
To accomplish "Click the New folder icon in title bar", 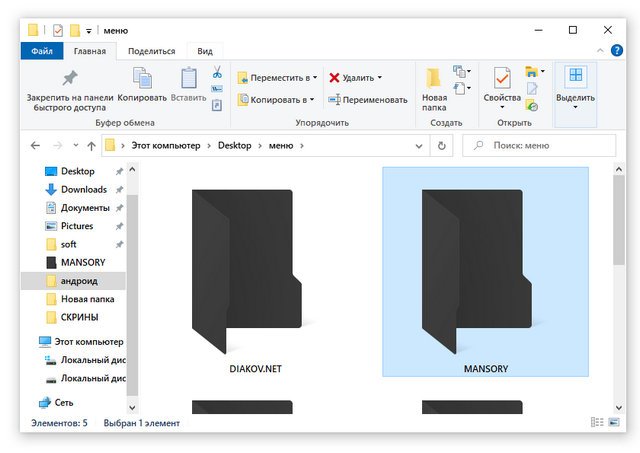I will point(75,31).
